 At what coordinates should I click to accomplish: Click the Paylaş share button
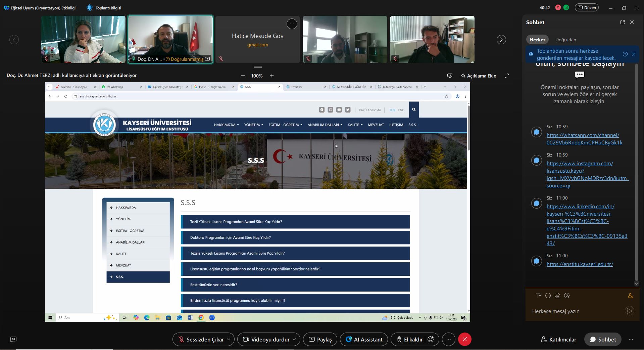pos(320,339)
